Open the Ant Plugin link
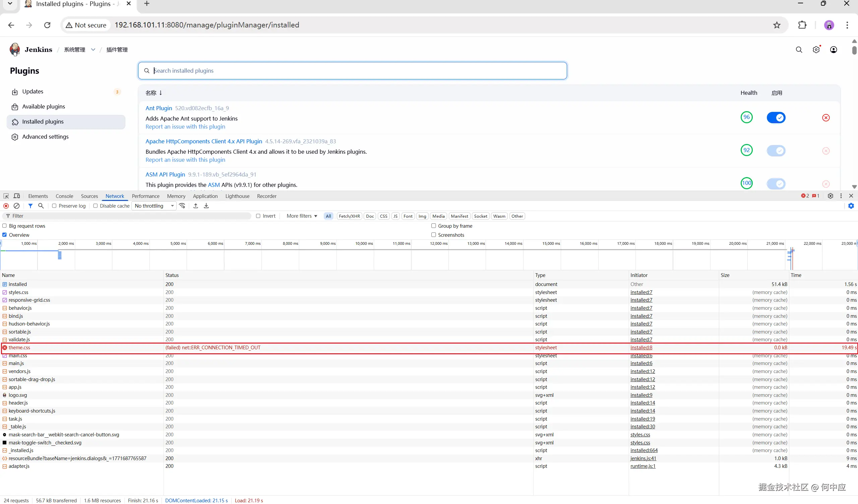Screen dimensions: 858x504 (x=159, y=108)
